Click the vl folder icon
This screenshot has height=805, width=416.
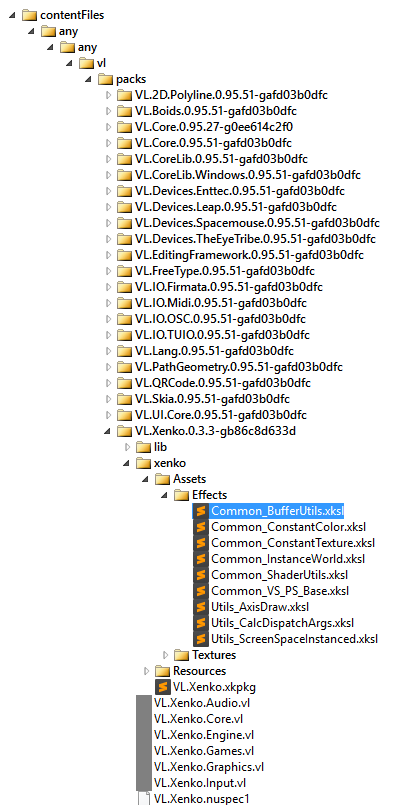click(x=87, y=63)
